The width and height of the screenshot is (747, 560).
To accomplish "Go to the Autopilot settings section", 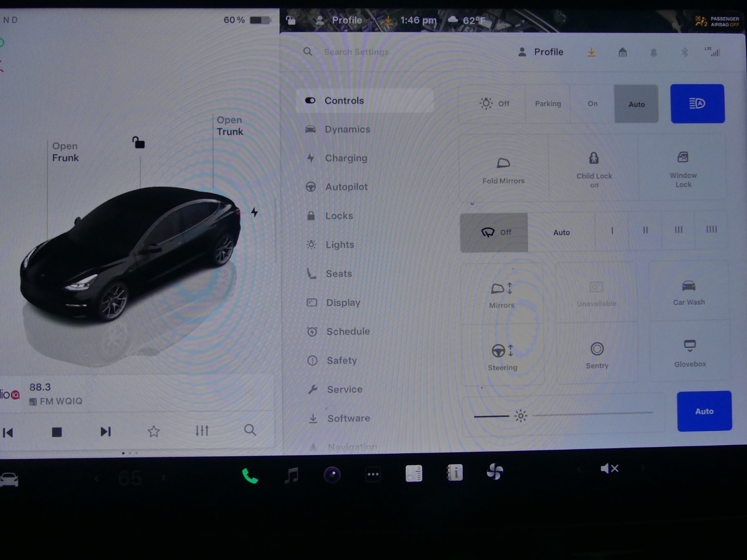I will 346,187.
